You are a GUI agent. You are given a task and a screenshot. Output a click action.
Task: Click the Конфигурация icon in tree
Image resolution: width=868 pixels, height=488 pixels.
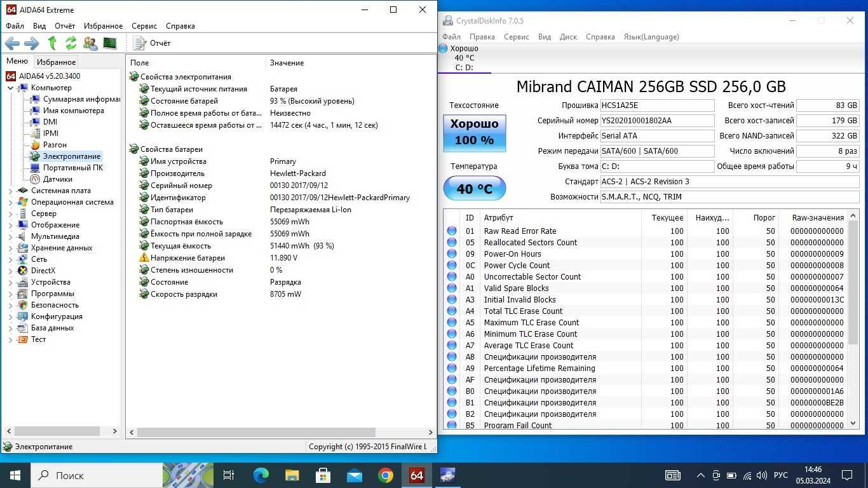click(23, 316)
